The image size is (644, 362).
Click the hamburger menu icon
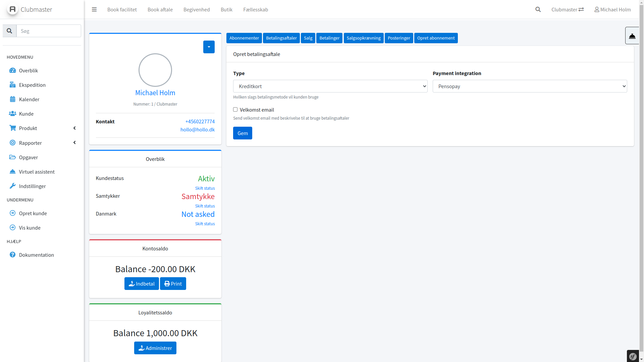pyautogui.click(x=94, y=9)
